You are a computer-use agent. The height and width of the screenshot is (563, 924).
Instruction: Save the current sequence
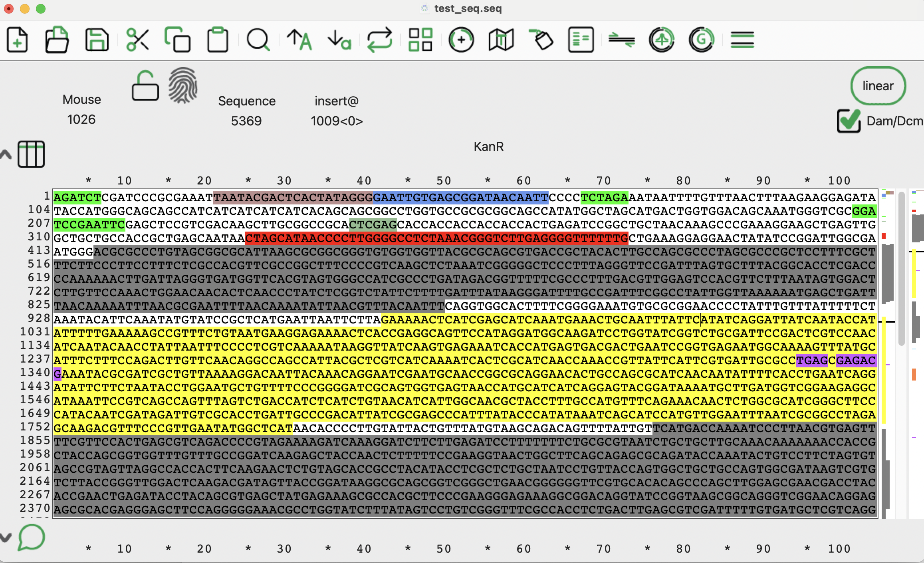(x=97, y=40)
